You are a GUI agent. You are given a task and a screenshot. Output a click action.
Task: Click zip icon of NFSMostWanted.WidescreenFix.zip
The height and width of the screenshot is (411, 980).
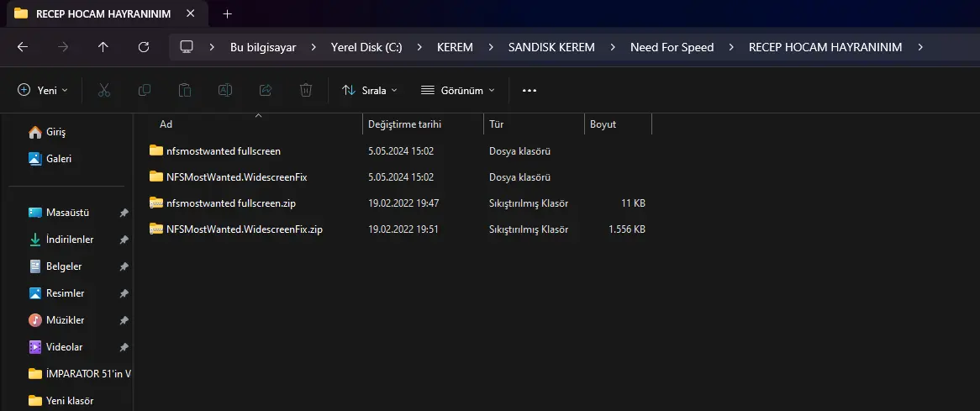[156, 229]
